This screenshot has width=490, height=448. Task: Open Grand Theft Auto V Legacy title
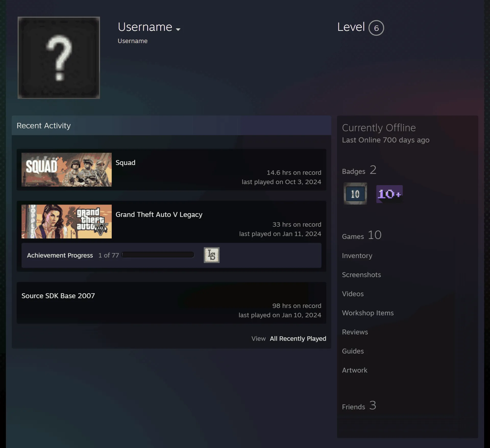tap(159, 214)
